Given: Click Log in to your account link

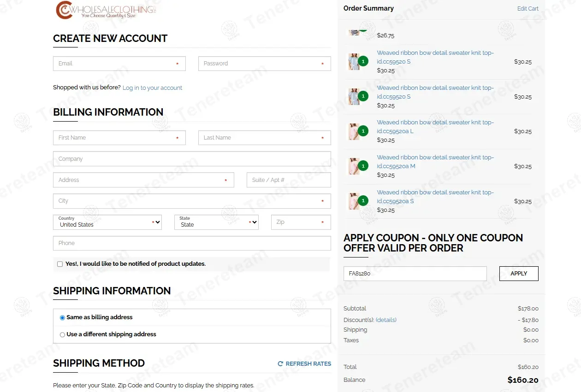Looking at the screenshot, I should coord(152,88).
